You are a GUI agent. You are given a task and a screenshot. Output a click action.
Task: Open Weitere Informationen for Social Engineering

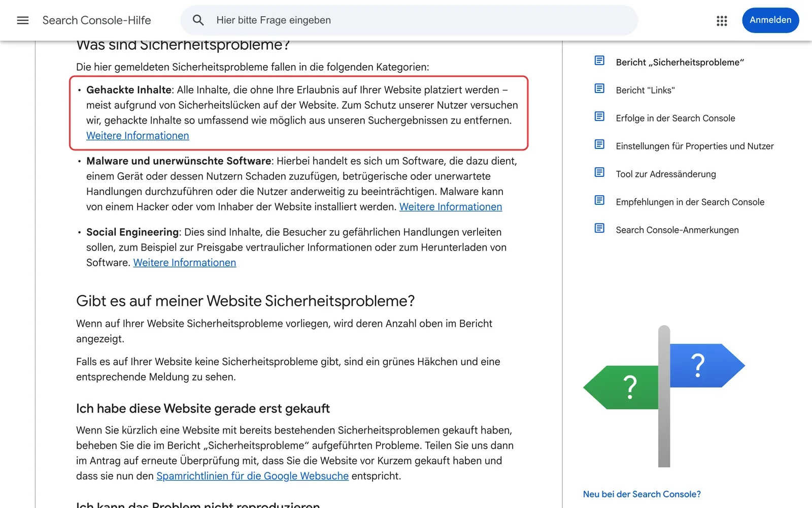click(185, 263)
